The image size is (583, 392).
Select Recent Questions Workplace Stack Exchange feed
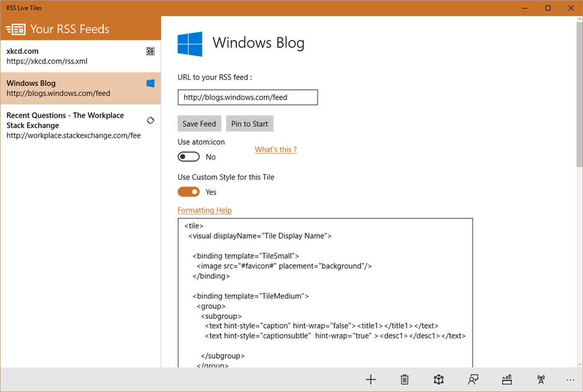tap(80, 125)
